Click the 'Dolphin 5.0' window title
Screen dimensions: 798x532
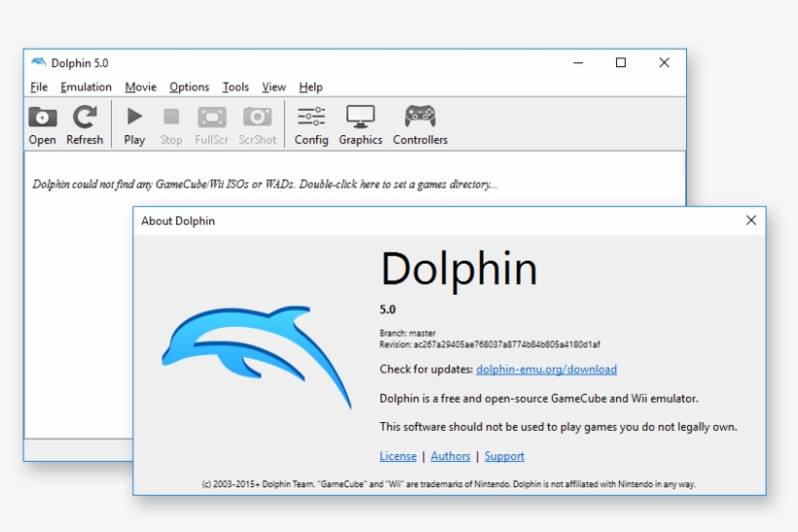80,63
